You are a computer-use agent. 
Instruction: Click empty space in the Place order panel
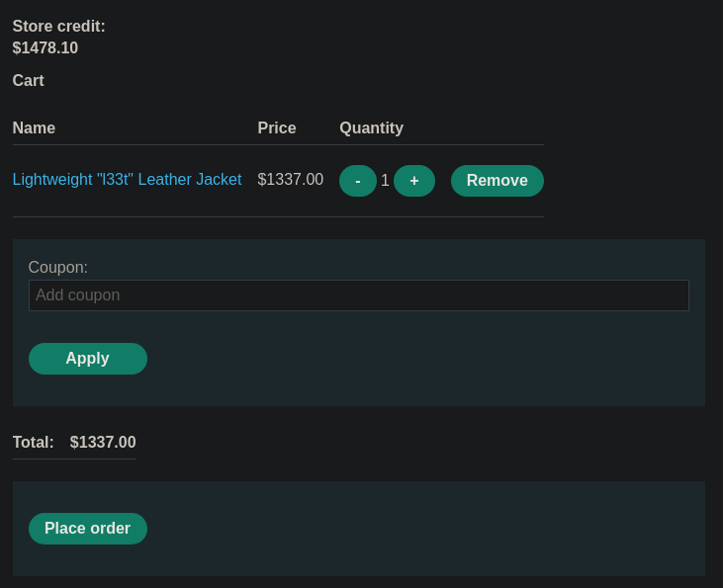point(415,529)
